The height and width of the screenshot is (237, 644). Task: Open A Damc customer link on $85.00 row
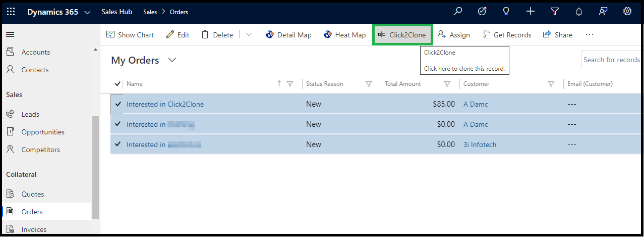pos(476,104)
